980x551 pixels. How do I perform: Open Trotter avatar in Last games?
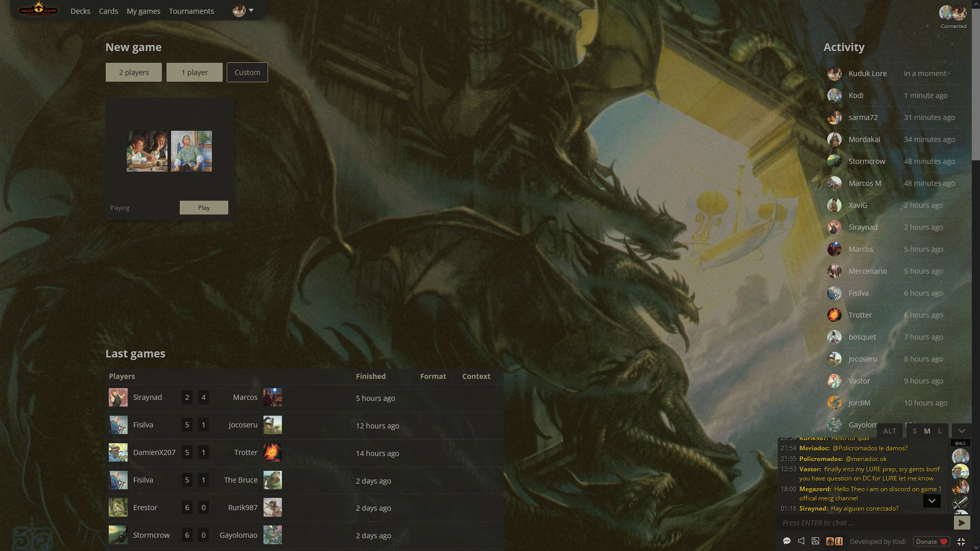[x=272, y=452]
